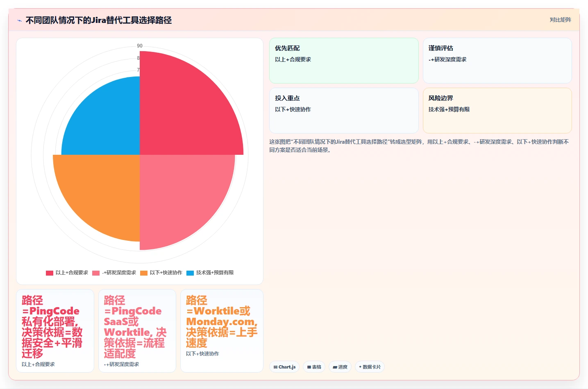Click the blue icon before the header title
The width and height of the screenshot is (588, 389).
point(19,20)
